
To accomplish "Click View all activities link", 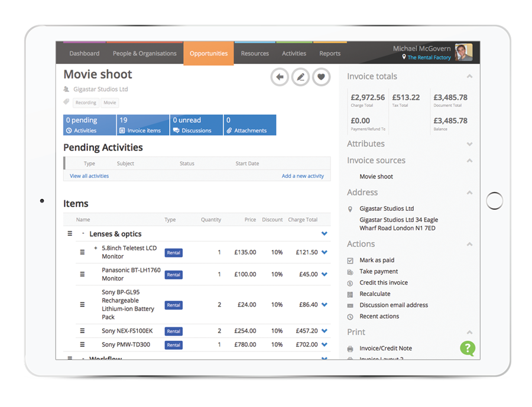I will pos(89,176).
